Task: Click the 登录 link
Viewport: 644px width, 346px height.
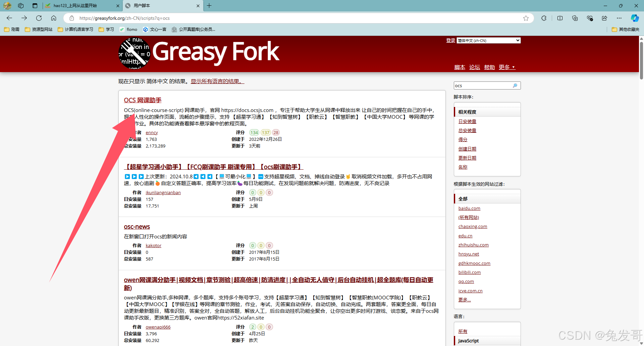Action: pos(450,40)
